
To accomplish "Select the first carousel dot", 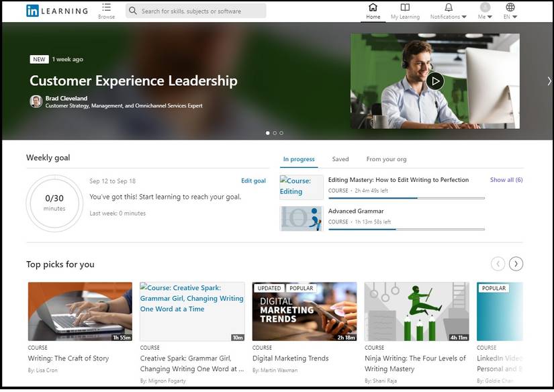I will (267, 133).
